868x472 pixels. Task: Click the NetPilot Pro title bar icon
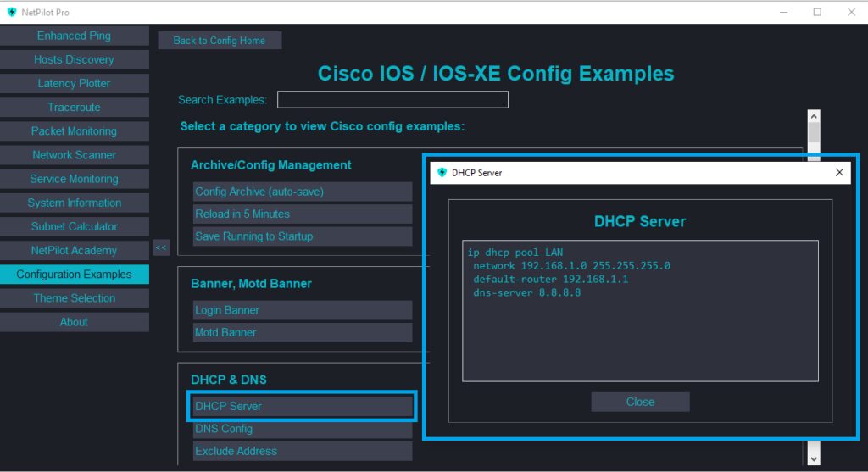click(12, 12)
